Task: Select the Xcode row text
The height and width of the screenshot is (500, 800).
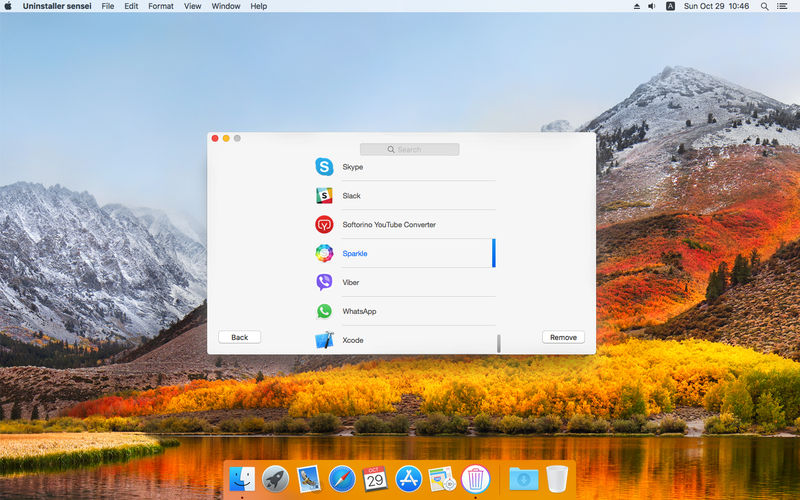Action: [x=353, y=340]
